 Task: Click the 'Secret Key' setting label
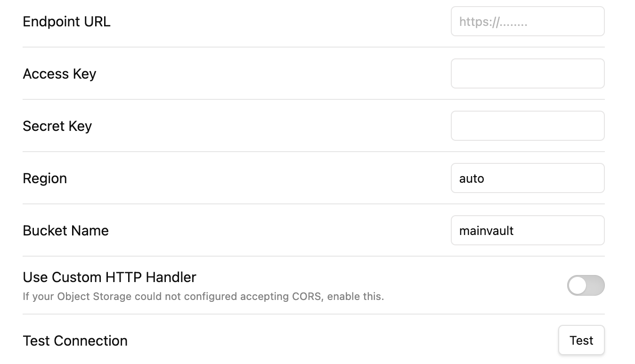coord(57,126)
